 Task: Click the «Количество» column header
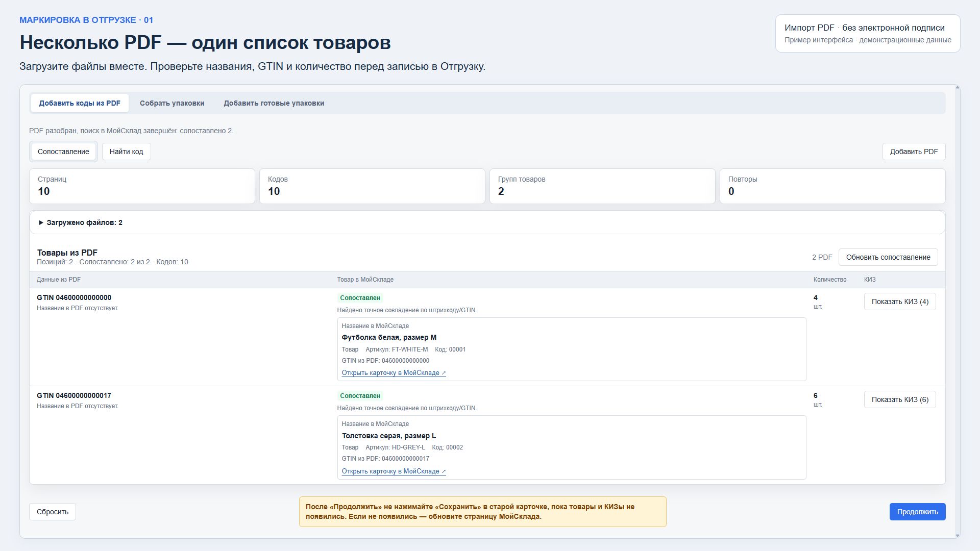830,280
